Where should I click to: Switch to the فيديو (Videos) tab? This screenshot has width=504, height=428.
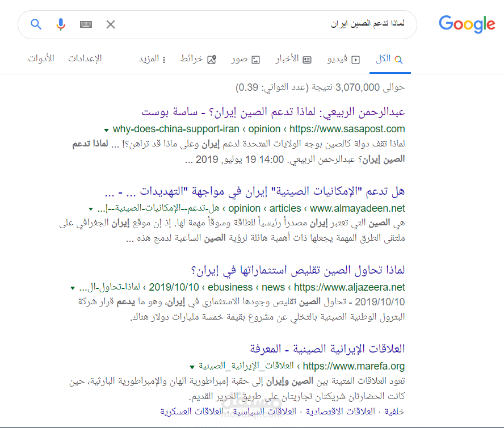pos(343,59)
